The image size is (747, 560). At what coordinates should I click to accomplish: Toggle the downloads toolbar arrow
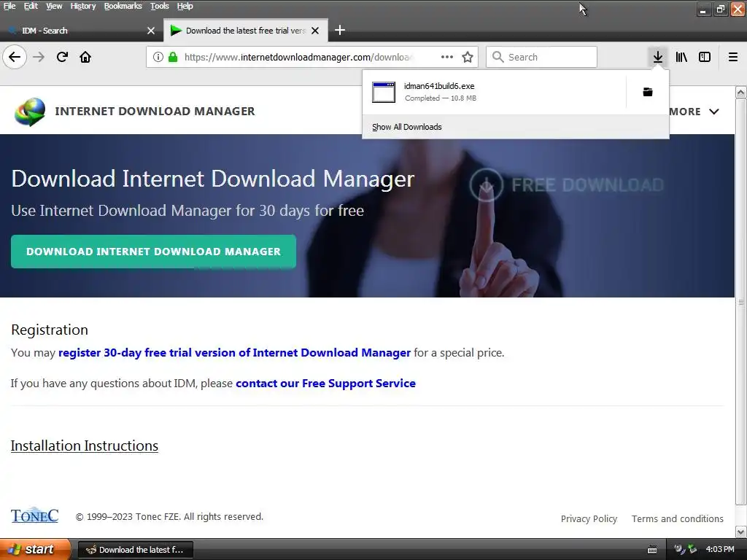click(x=658, y=57)
